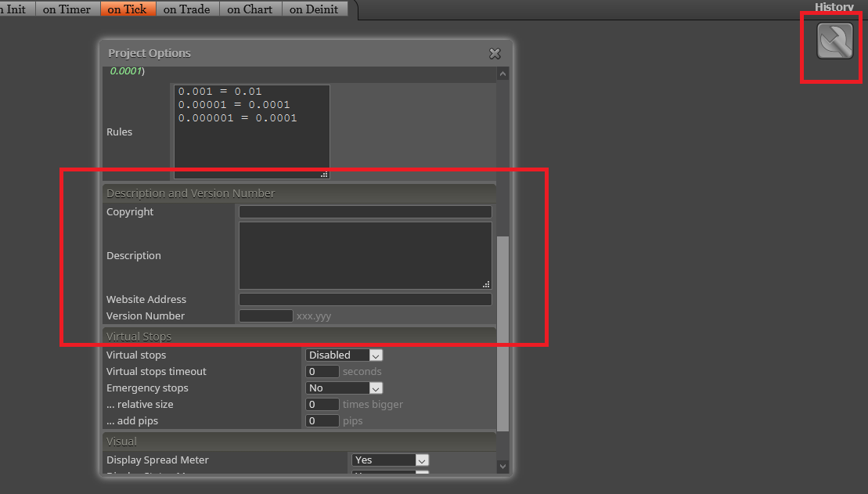Click the scroll down arrow in Project Options
This screenshot has width=868, height=494.
click(x=502, y=466)
